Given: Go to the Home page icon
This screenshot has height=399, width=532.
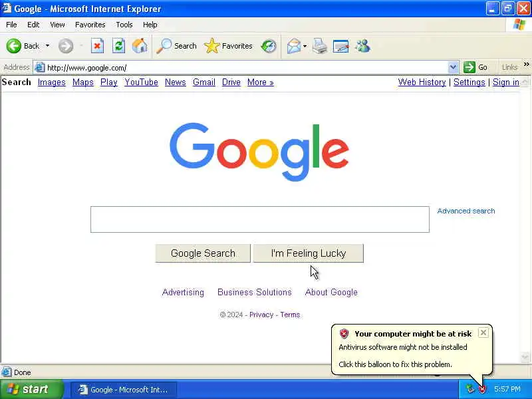Looking at the screenshot, I should [140, 46].
